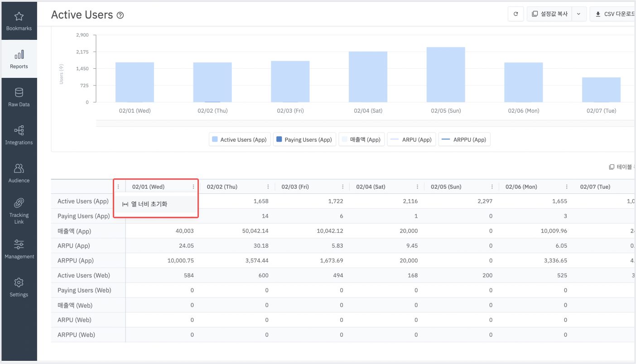Click the ARPPU (App) row label
This screenshot has width=636, height=364.
click(x=76, y=261)
